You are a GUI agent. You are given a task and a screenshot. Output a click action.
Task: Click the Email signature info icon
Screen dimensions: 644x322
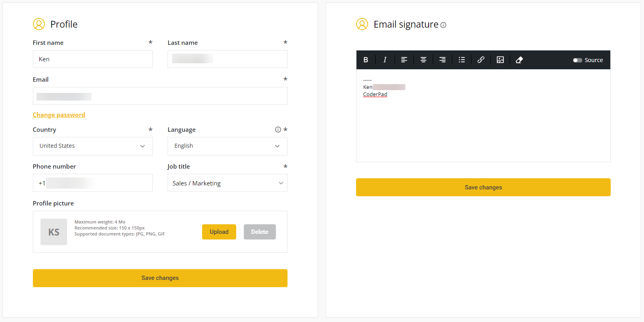443,25
